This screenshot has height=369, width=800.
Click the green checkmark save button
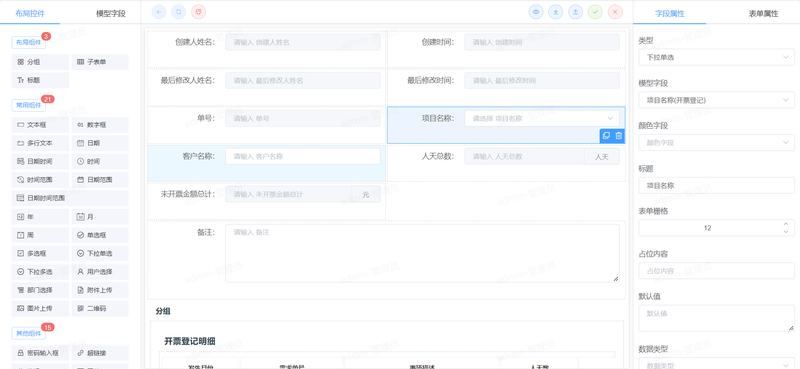click(x=595, y=12)
